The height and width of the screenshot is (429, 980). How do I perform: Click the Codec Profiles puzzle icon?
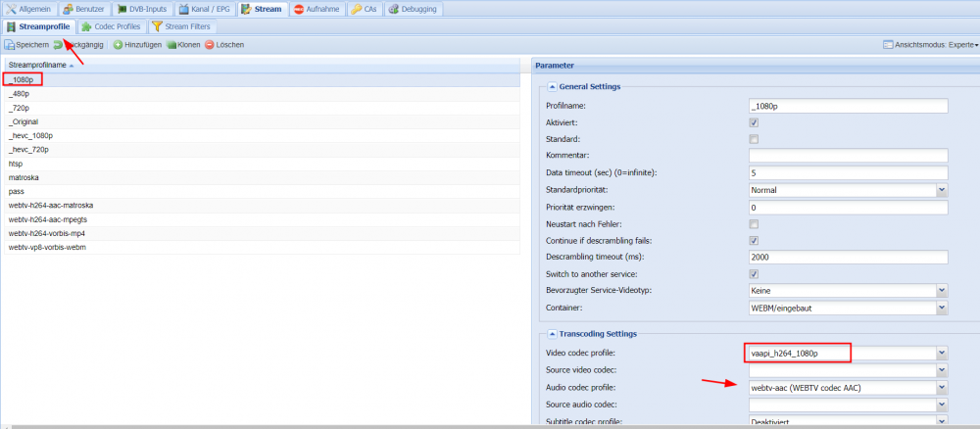(x=86, y=26)
